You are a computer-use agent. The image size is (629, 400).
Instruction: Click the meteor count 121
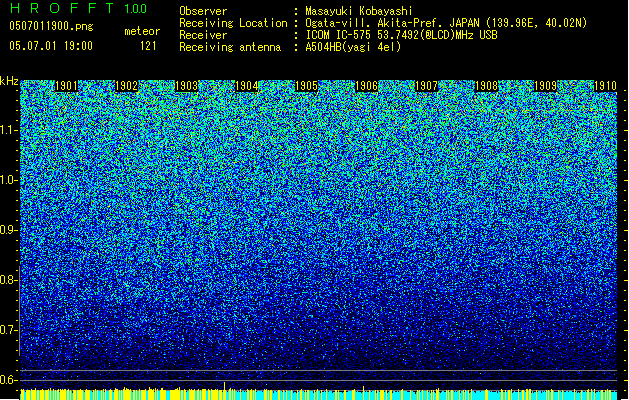(x=148, y=46)
